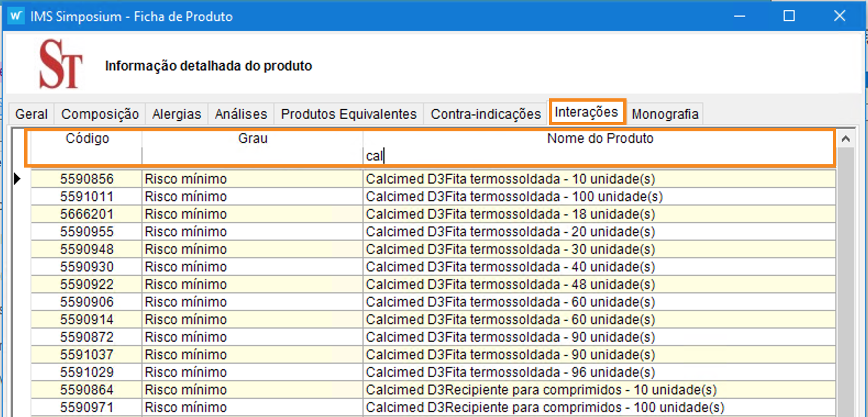The image size is (868, 417).
Task: Click the black row indicator arrow
Action: (x=17, y=179)
